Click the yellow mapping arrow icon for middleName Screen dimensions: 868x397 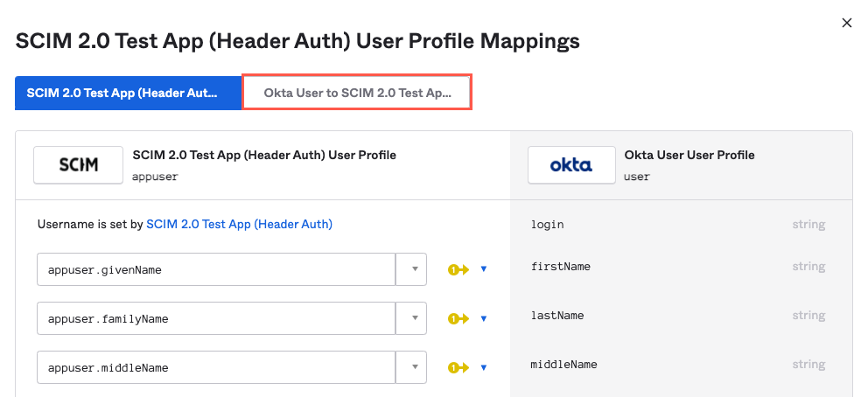click(x=458, y=367)
